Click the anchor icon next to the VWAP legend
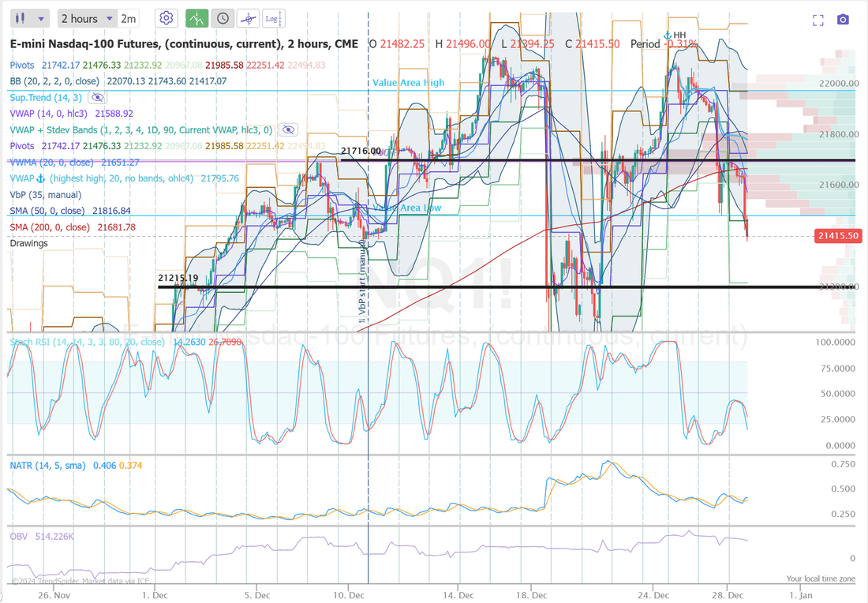Viewport: 868px width, 603px height. 40,178
